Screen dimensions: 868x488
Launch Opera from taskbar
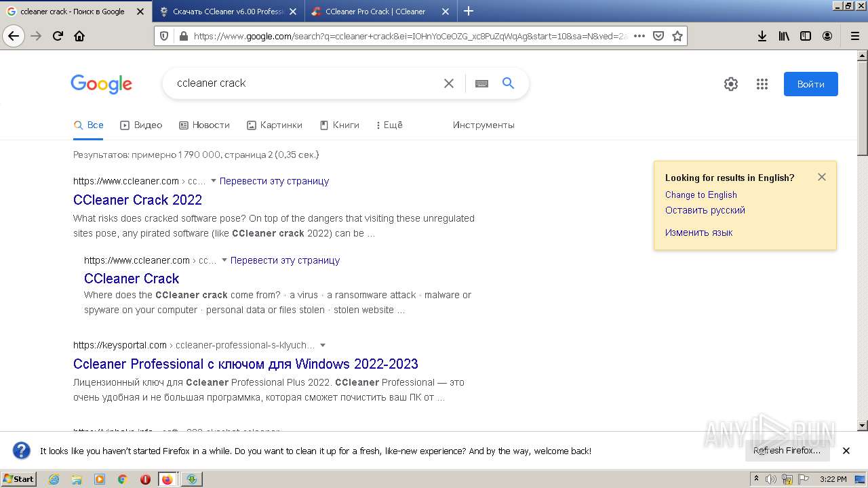click(145, 479)
